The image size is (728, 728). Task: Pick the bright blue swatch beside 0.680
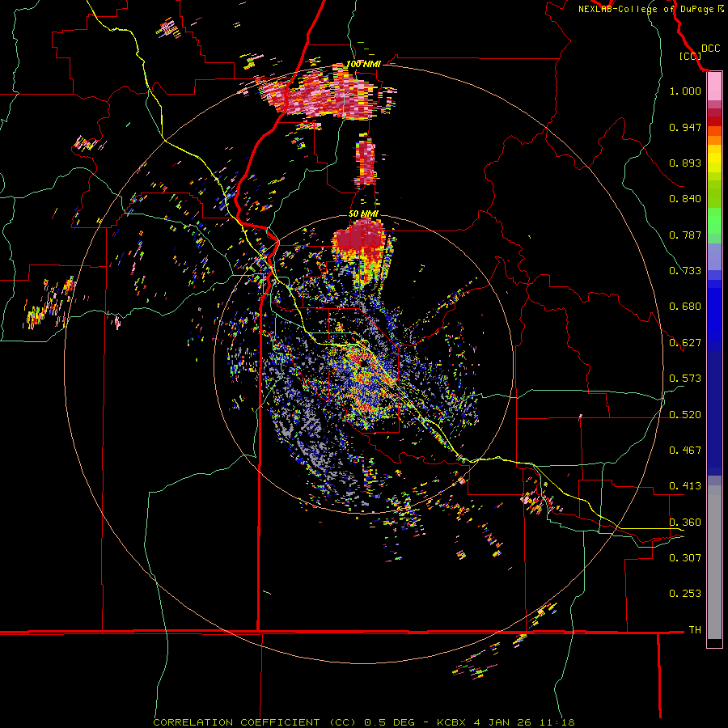tap(714, 311)
